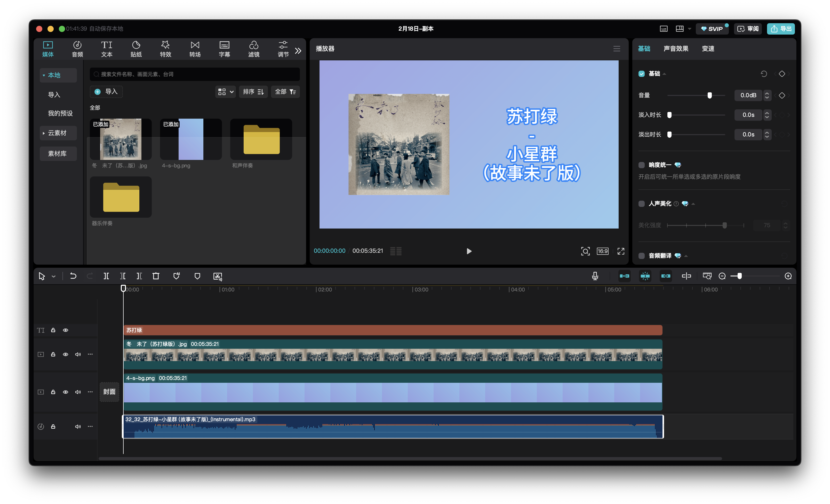
Task: Click the marker shield icon in the timeline toolbar
Action: click(x=197, y=277)
